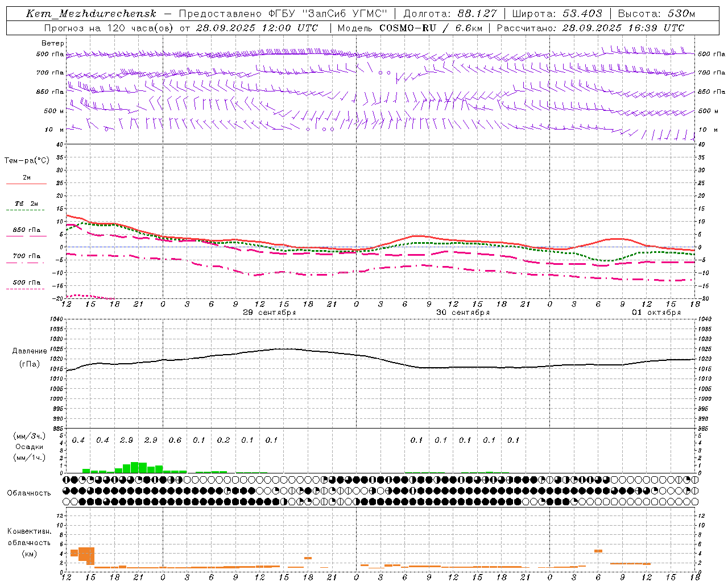Image resolution: width=728 pixels, height=582 pixels.
Task: Click the '29 сентября' date label
Action: click(x=269, y=313)
